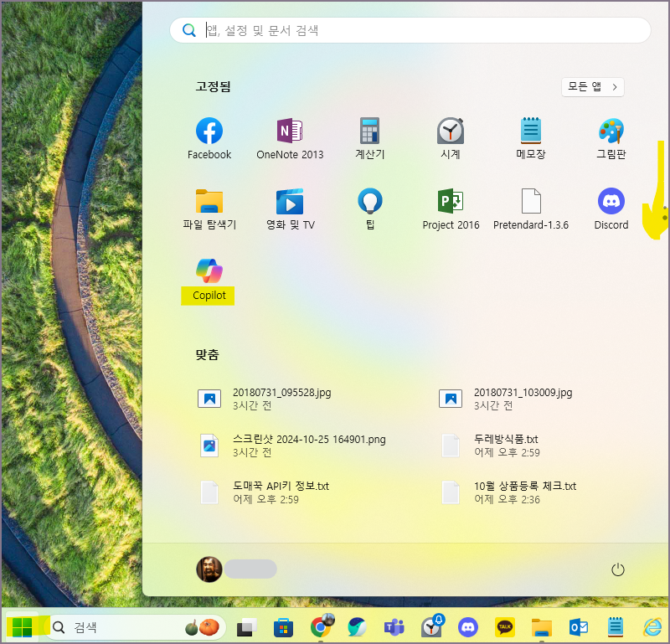This screenshot has height=644, width=670.
Task: Open Microsoft Store from taskbar
Action: point(283,628)
